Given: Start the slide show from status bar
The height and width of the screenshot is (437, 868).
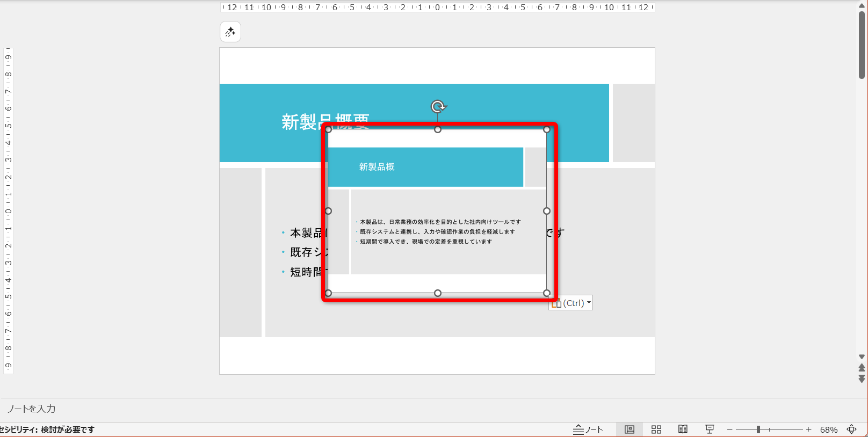Looking at the screenshot, I should pos(710,429).
